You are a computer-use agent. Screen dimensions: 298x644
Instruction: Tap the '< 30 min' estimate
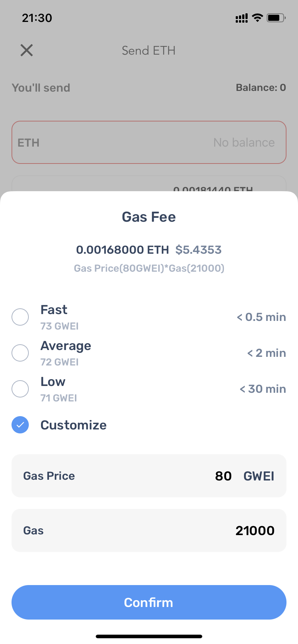tap(263, 389)
